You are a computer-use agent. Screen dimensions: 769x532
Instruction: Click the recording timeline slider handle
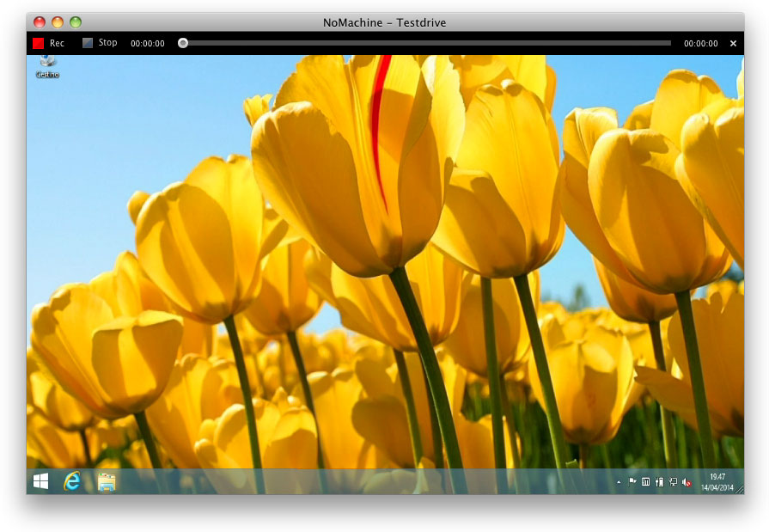click(x=183, y=43)
